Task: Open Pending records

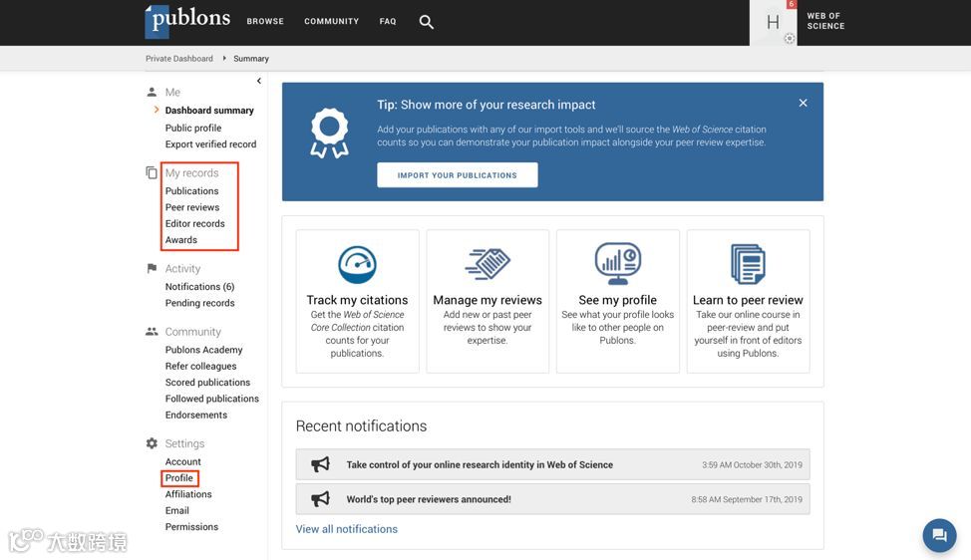Action: [199, 303]
